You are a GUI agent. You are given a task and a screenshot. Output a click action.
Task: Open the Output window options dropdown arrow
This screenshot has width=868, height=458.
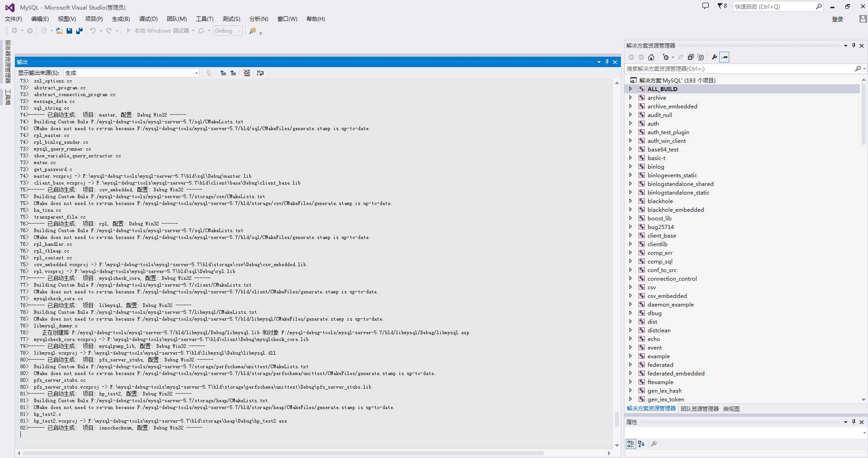pyautogui.click(x=599, y=62)
